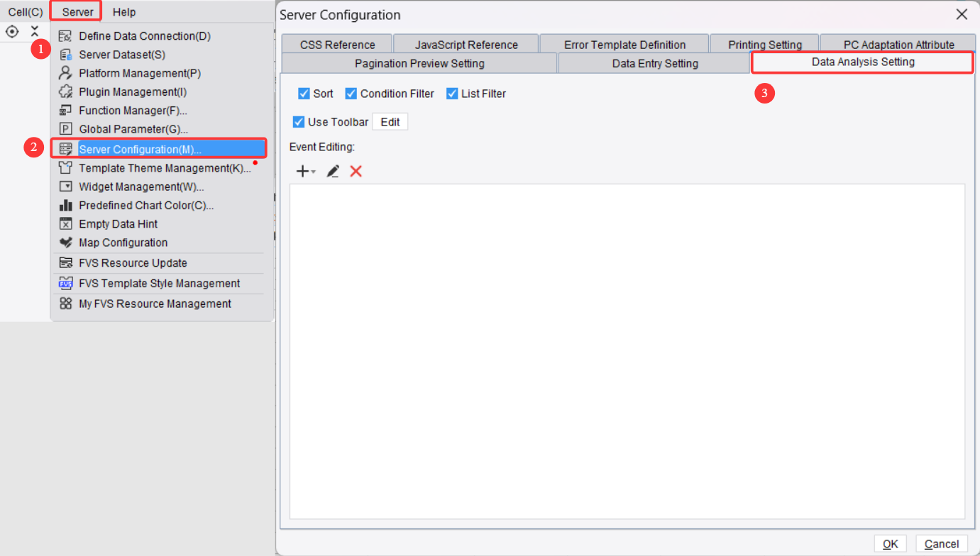Click the target locate icon under Cell menu
The width and height of the screenshot is (980, 556).
point(12,32)
